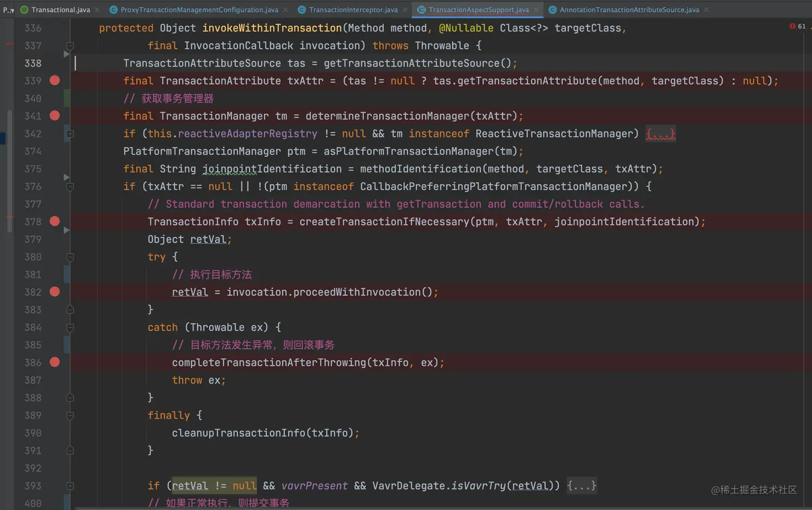
Task: Expand the folded block at line 342
Action: (70, 134)
